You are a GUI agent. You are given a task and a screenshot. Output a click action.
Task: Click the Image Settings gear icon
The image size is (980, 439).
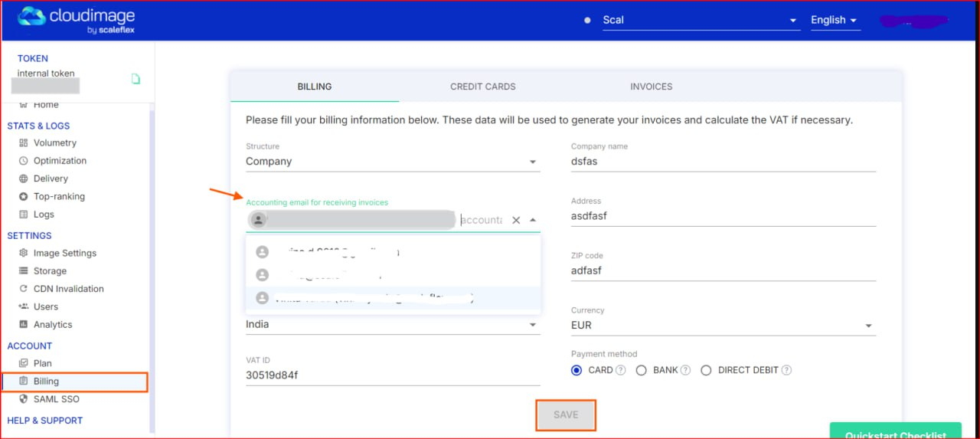[x=23, y=254]
